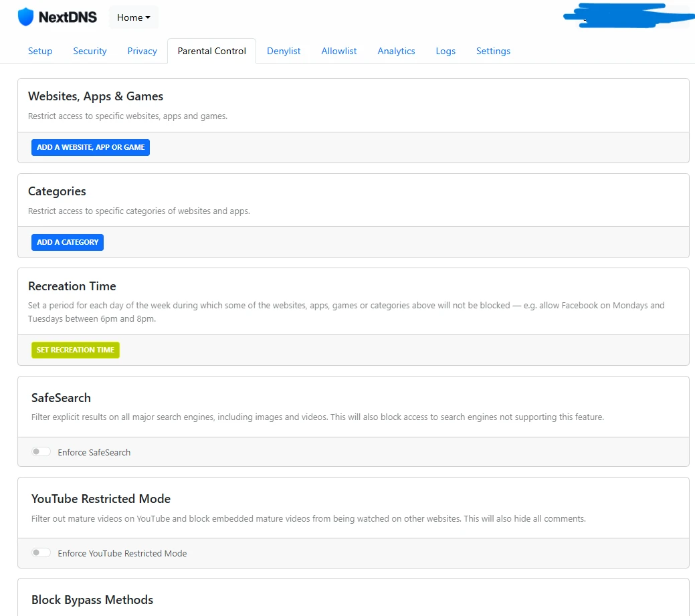This screenshot has width=695, height=616.
Task: Click the Block Bypass Methods heading
Action: (x=92, y=600)
